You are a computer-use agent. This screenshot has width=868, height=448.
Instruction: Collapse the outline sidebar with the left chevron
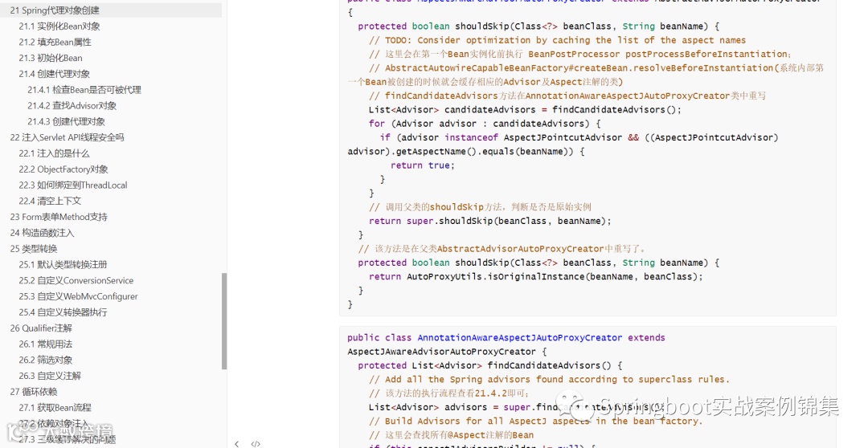[x=237, y=443]
